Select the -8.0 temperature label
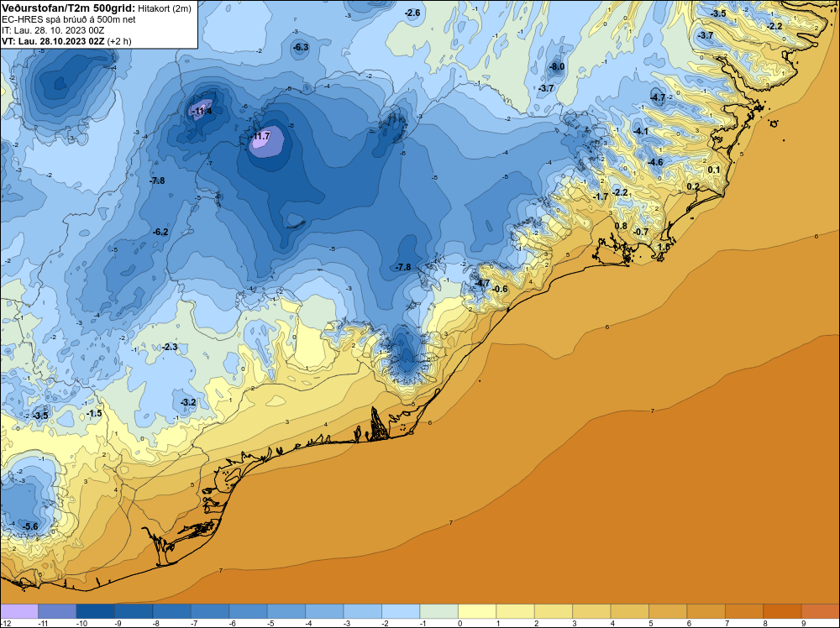Screen dimensions: 840x628 pyautogui.click(x=557, y=66)
